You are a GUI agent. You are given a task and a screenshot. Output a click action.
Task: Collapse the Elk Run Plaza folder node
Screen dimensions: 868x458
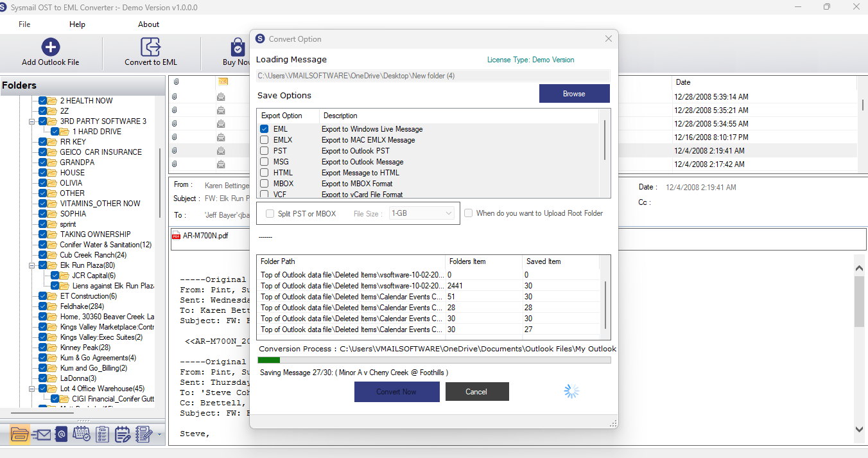pos(31,265)
